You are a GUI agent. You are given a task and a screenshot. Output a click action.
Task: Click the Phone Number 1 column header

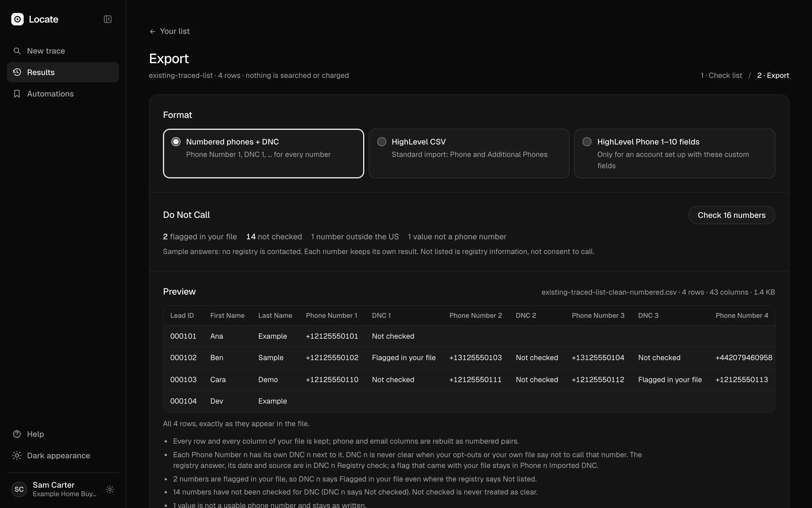tap(332, 316)
